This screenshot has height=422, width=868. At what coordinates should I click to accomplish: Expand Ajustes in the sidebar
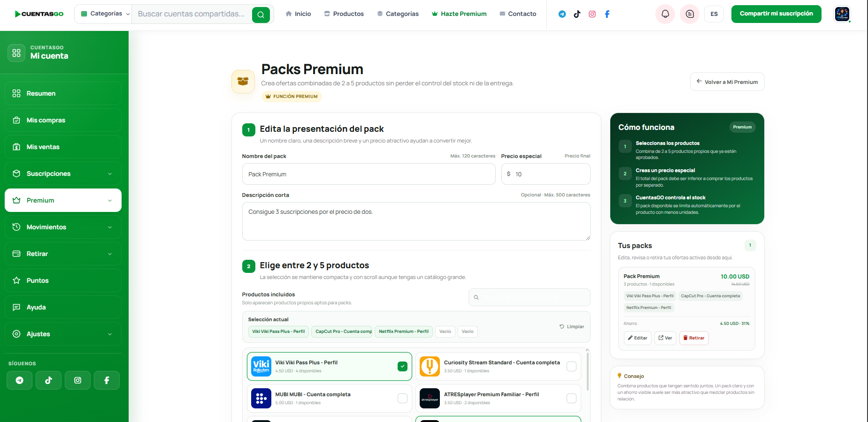coord(63,334)
